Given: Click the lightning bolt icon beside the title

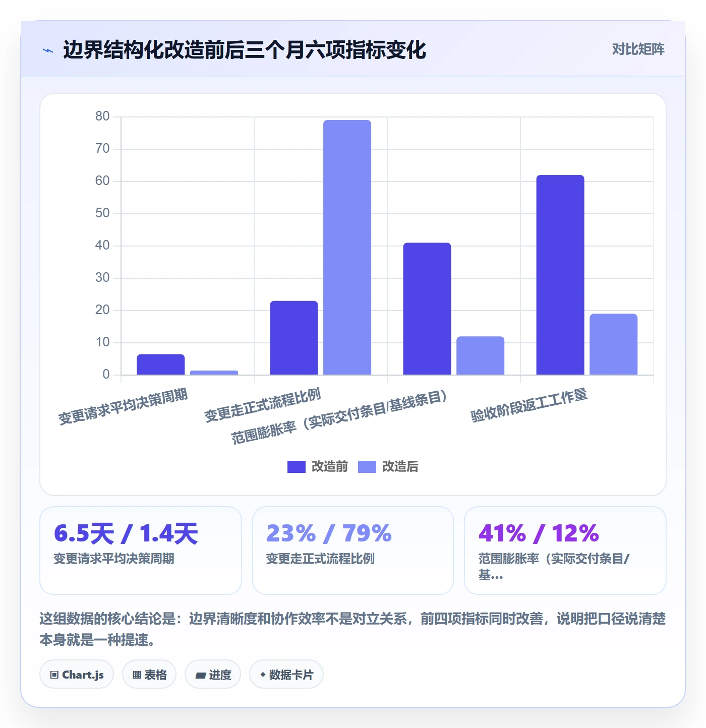Looking at the screenshot, I should click(x=48, y=50).
